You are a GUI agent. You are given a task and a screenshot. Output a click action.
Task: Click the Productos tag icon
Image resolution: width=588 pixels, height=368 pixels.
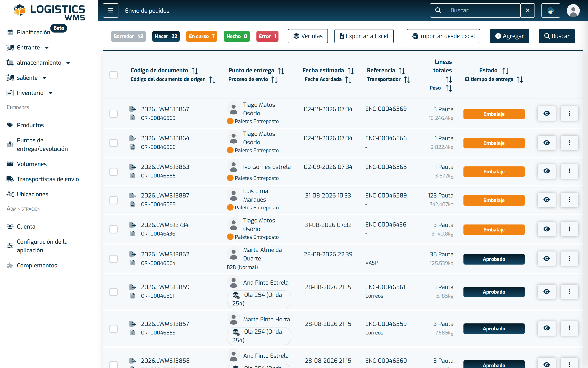(x=10, y=125)
